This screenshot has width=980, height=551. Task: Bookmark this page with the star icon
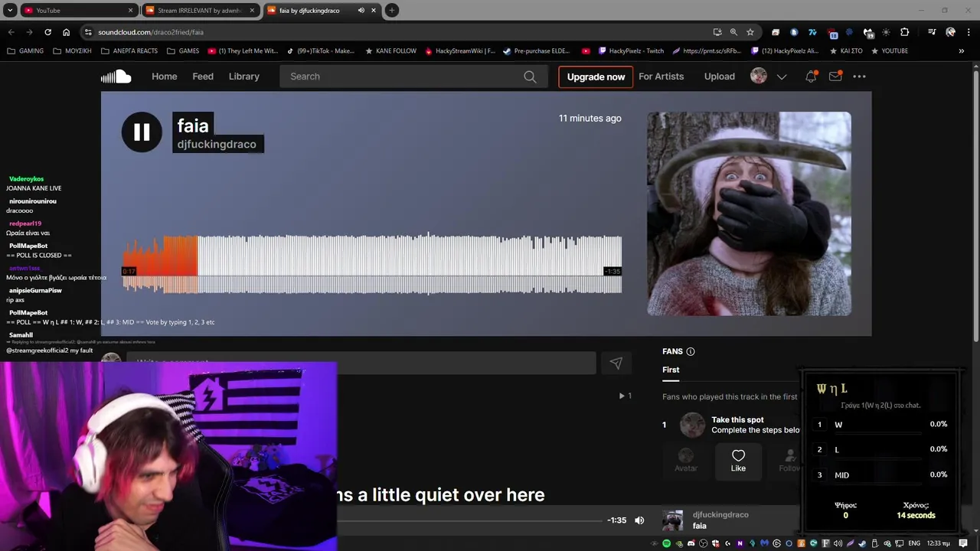[750, 32]
